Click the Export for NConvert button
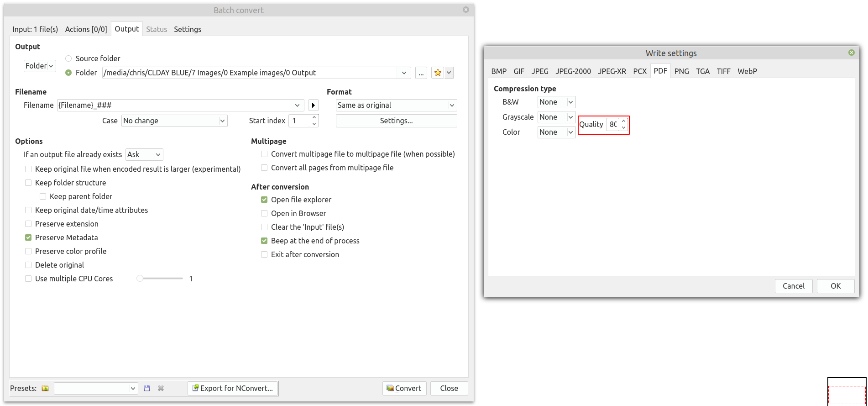 [x=233, y=388]
